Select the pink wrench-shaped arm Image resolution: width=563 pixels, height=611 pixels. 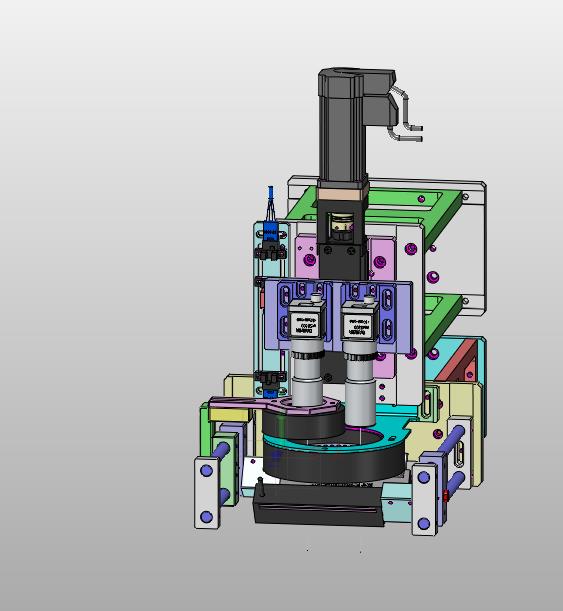point(273,404)
